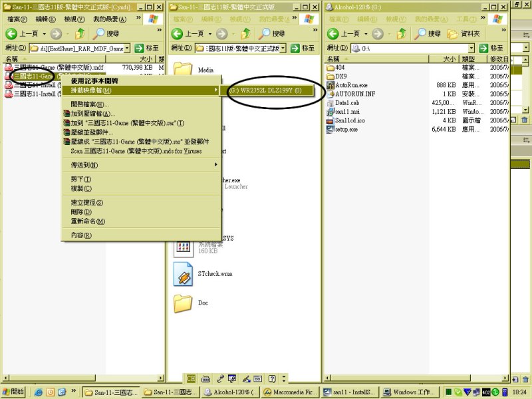
Task: Choose 掛載映像檔 in the context menu
Action: pyautogui.click(x=140, y=90)
